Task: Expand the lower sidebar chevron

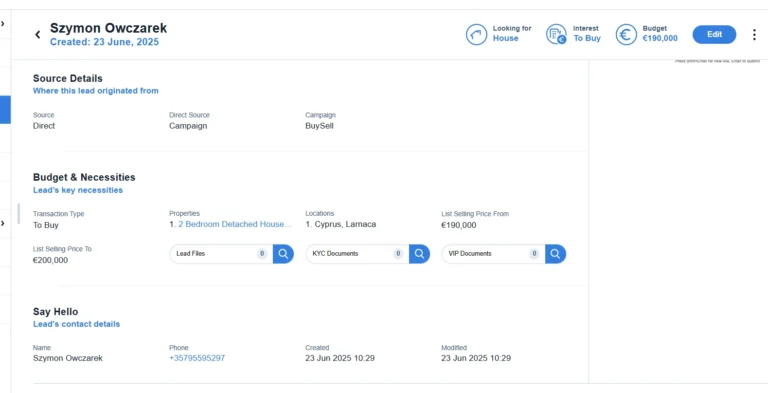Action: click(x=2, y=223)
